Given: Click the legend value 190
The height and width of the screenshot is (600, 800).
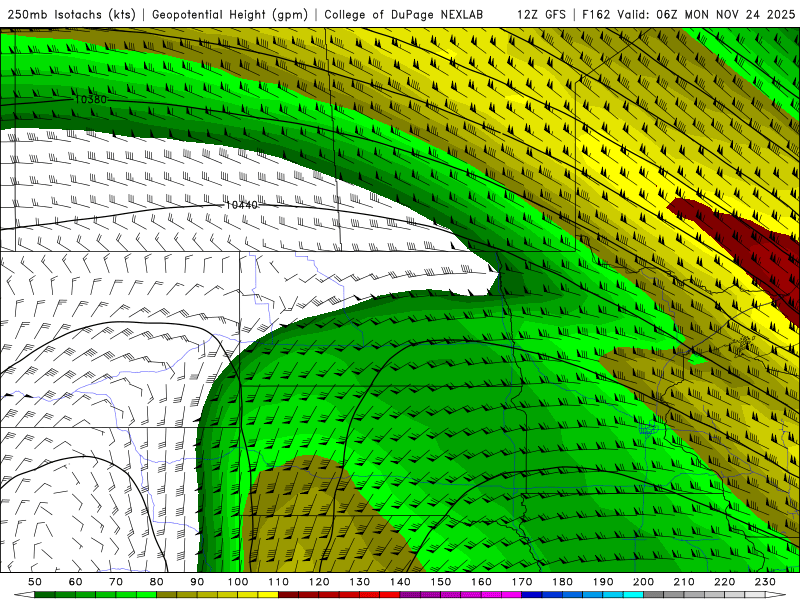Looking at the screenshot, I should [603, 582].
